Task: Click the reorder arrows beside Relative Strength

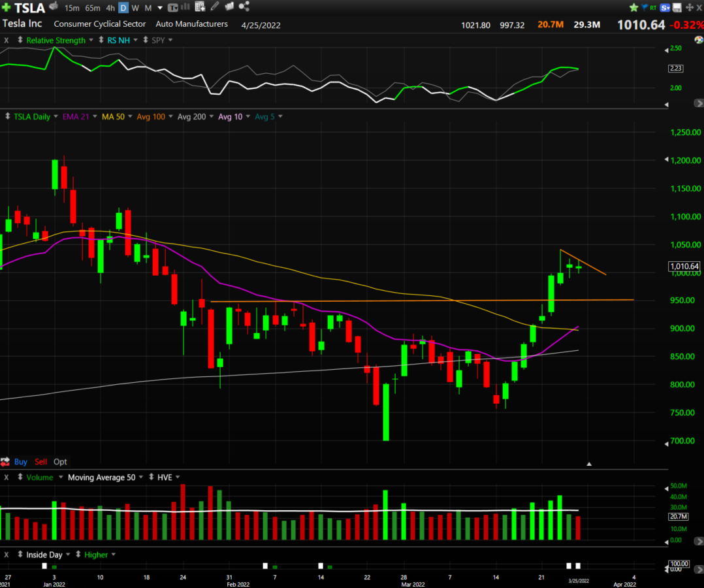Action: (20, 40)
